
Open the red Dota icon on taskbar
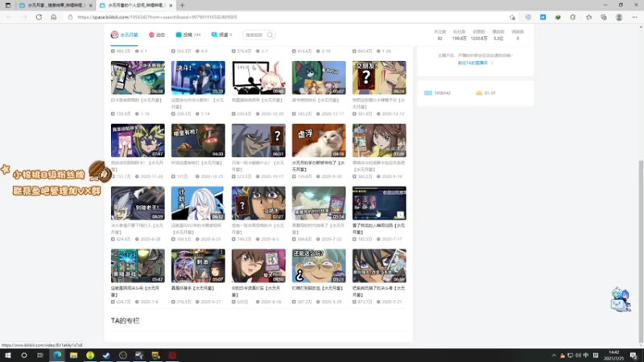click(x=172, y=356)
